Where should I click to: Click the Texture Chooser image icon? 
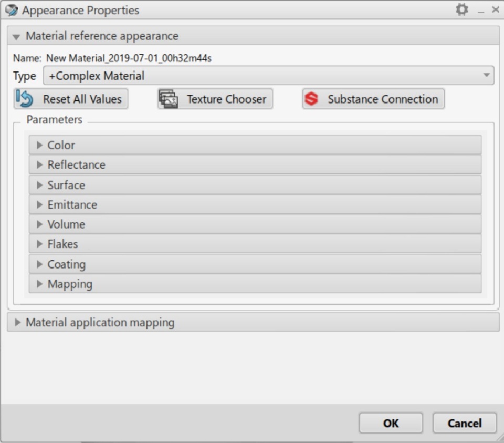click(x=169, y=99)
